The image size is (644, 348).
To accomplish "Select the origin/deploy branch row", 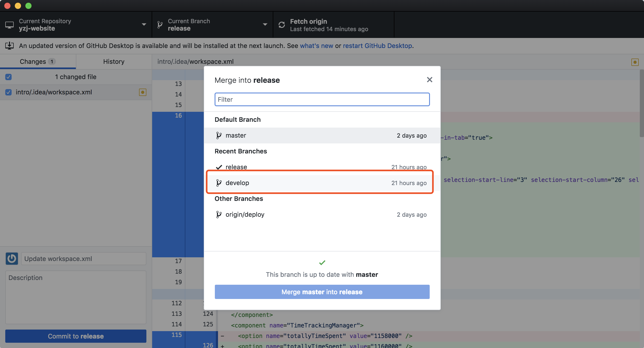I will click(x=322, y=215).
